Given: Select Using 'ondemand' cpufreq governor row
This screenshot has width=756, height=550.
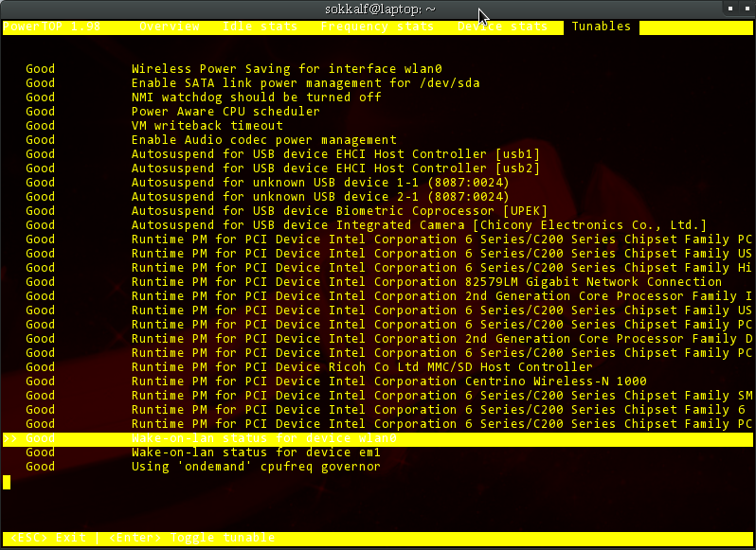Looking at the screenshot, I should pyautogui.click(x=378, y=467).
